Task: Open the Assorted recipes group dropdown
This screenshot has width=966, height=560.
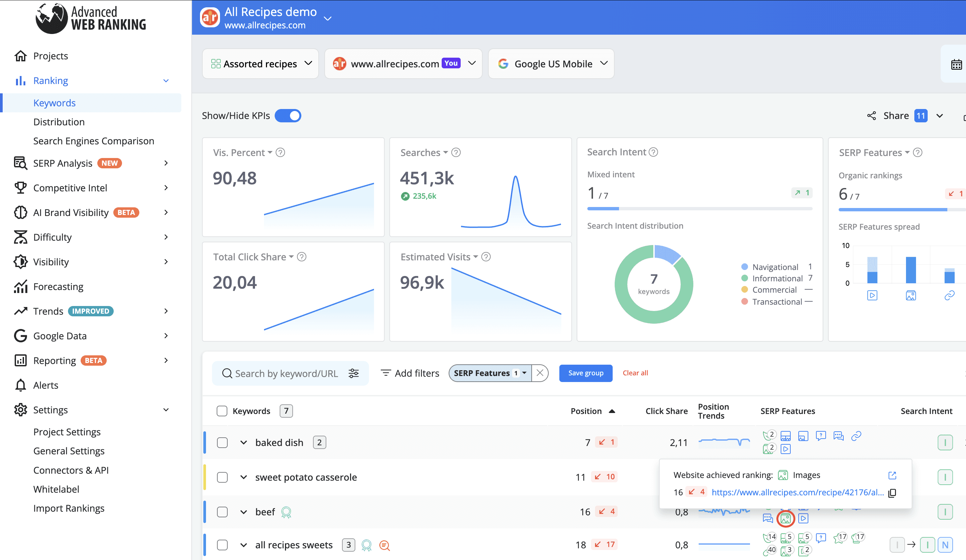Action: pyautogui.click(x=260, y=64)
